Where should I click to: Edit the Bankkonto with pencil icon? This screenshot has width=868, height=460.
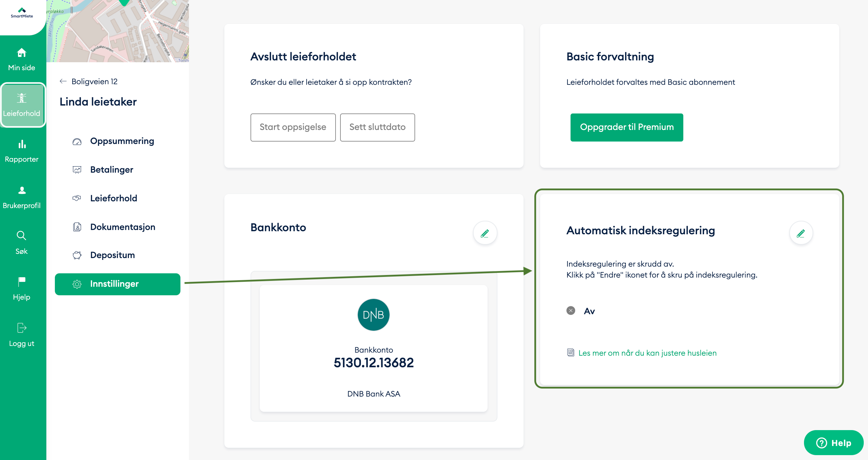coord(485,233)
